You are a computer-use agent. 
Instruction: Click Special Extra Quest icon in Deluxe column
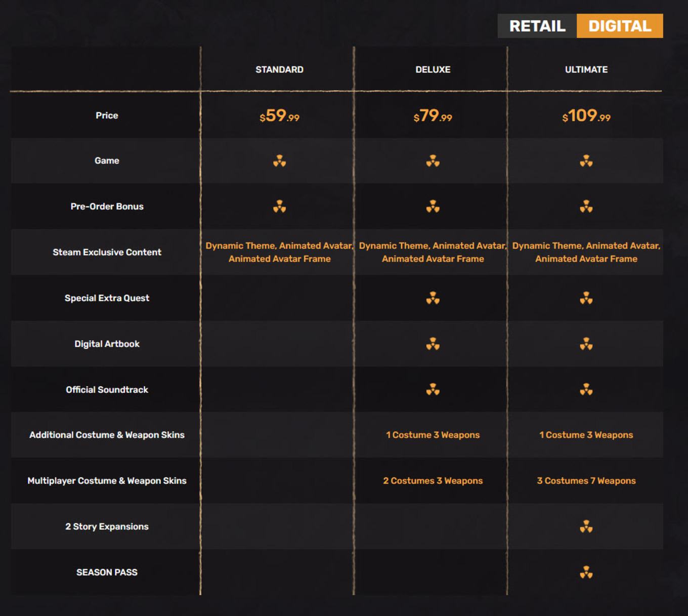[x=433, y=298]
